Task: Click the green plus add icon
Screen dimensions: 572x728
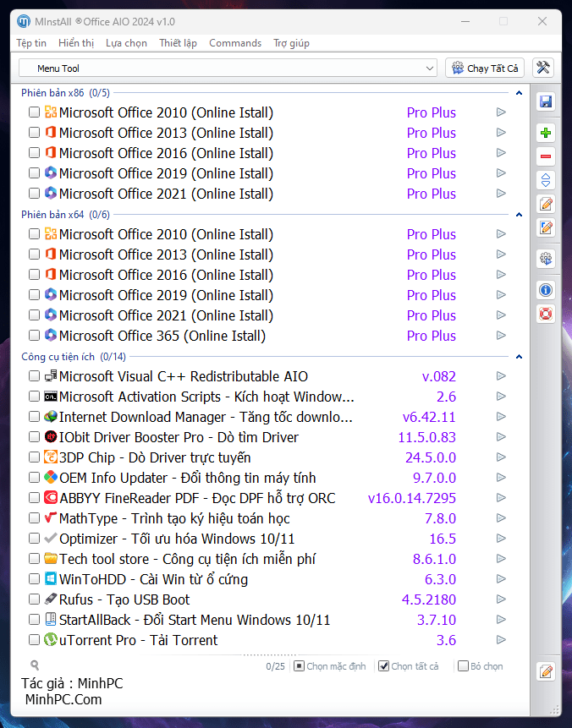Action: [x=546, y=133]
